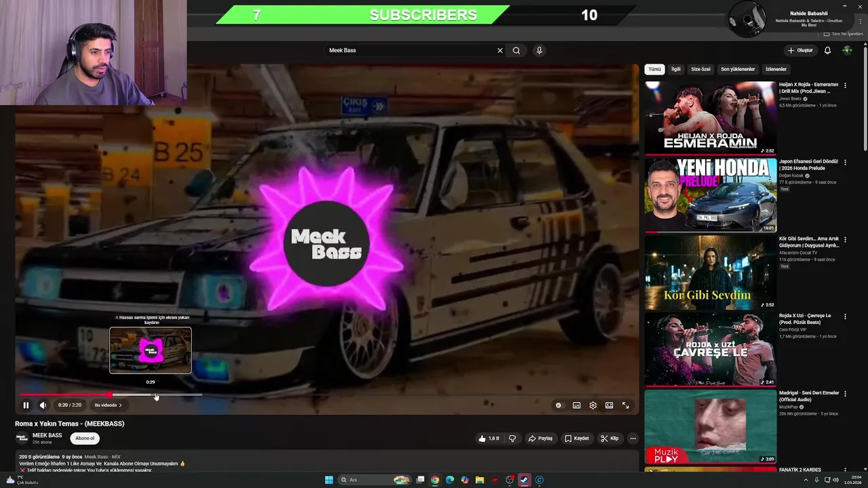868x488 pixels.
Task: Open options menu for FANATİK 2 KARDEŞ video
Action: [x=845, y=470]
